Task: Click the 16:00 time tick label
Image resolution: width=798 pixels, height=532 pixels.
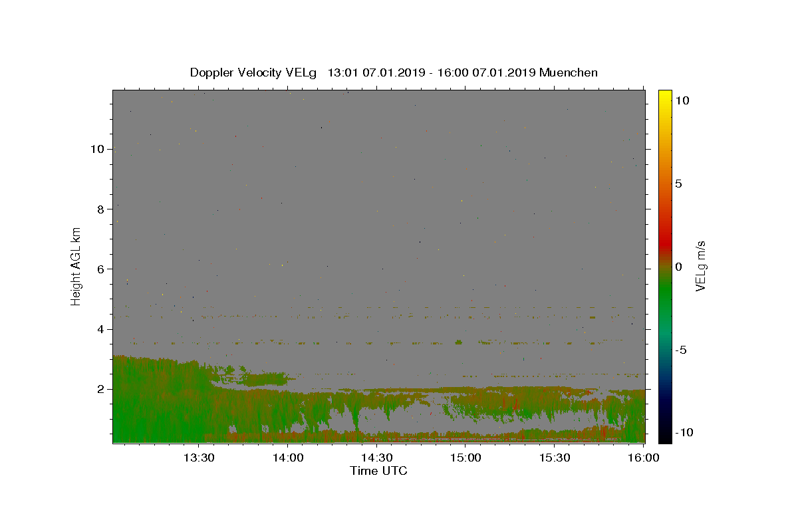Action: point(643,458)
